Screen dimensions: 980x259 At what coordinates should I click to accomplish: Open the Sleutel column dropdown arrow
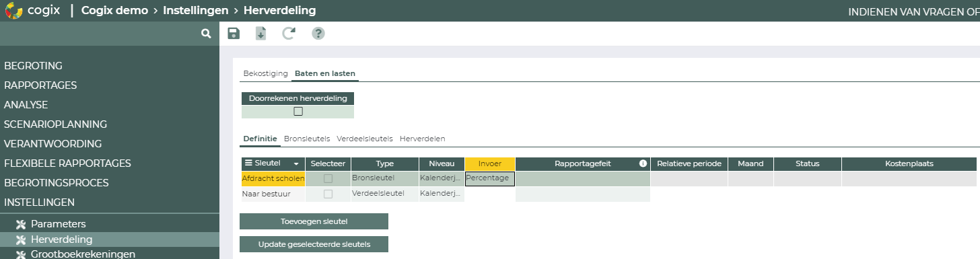(x=296, y=163)
